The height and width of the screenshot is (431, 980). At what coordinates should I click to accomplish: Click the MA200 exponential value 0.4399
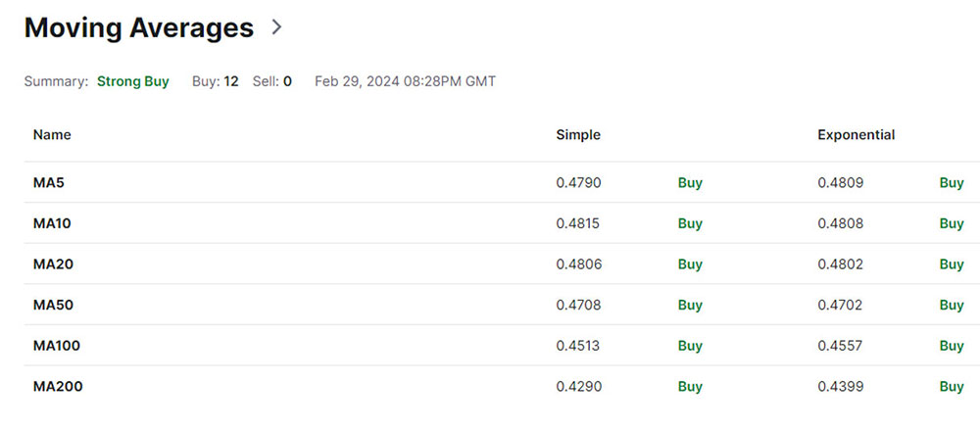pyautogui.click(x=841, y=387)
